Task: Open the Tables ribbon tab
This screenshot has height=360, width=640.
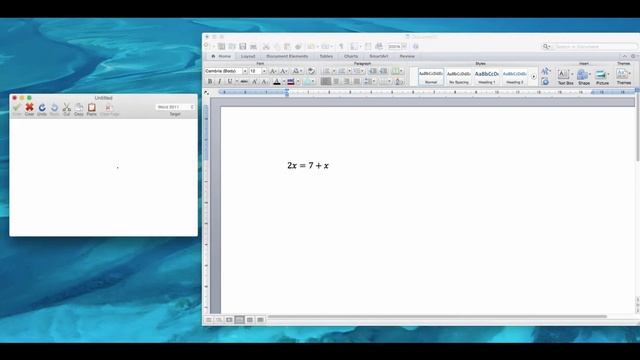Action: (x=326, y=56)
